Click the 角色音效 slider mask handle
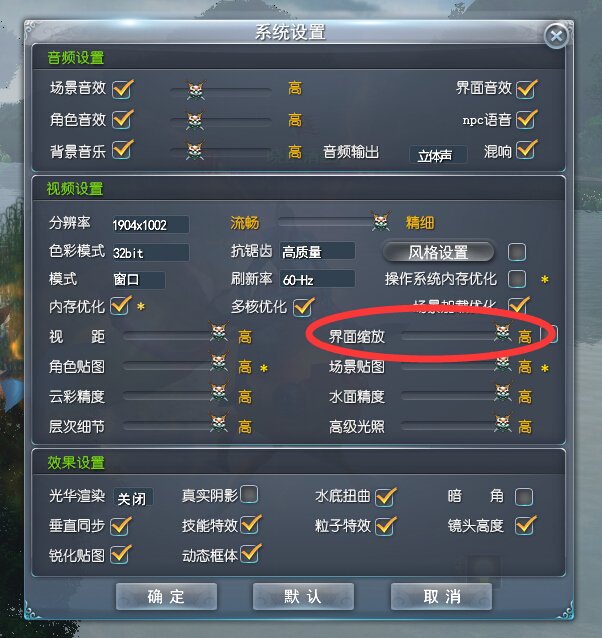 195,120
